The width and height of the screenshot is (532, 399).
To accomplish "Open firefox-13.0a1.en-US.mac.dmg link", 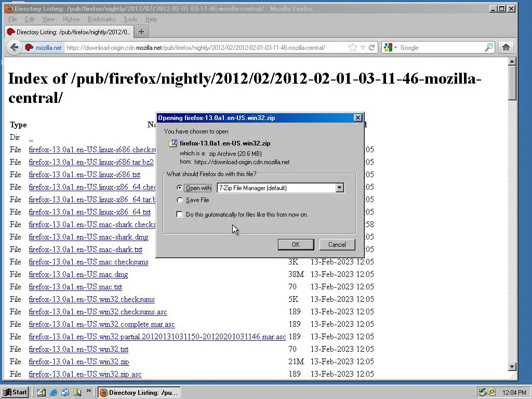I will (78, 274).
